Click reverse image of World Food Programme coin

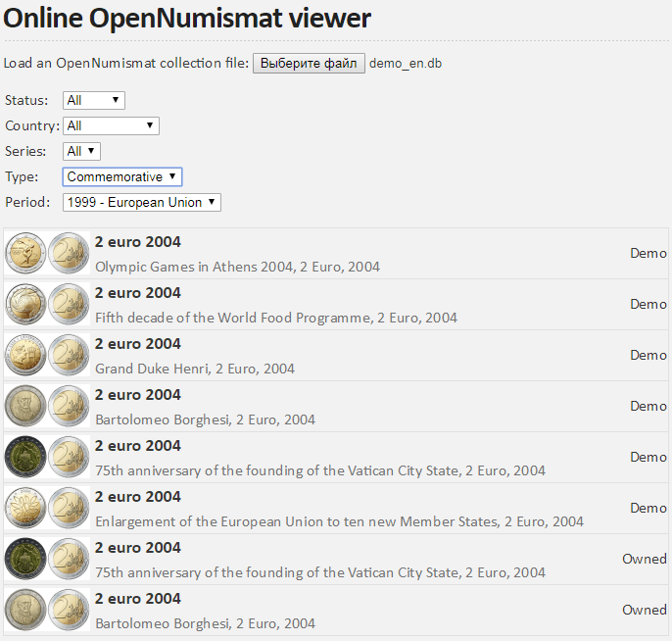click(x=69, y=304)
